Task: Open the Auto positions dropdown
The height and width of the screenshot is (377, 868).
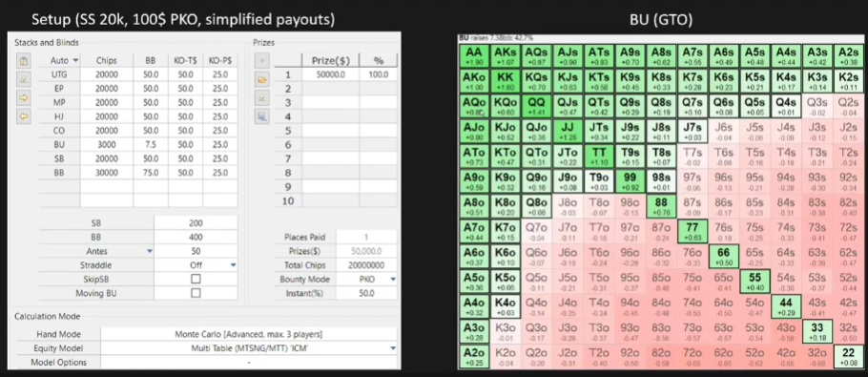Action: click(x=76, y=60)
